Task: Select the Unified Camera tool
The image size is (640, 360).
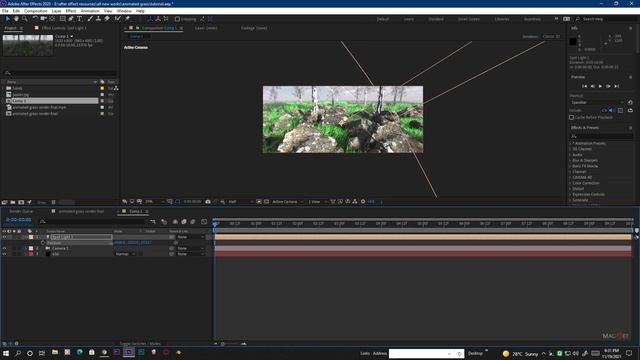Action: pyautogui.click(x=43, y=19)
